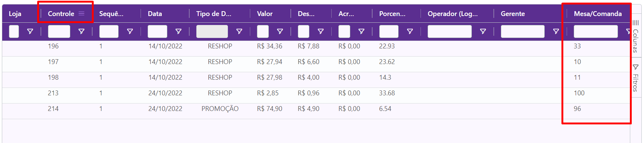Image resolution: width=644 pixels, height=143 pixels.
Task: Focus the Gerente filter input field
Action: click(x=522, y=31)
